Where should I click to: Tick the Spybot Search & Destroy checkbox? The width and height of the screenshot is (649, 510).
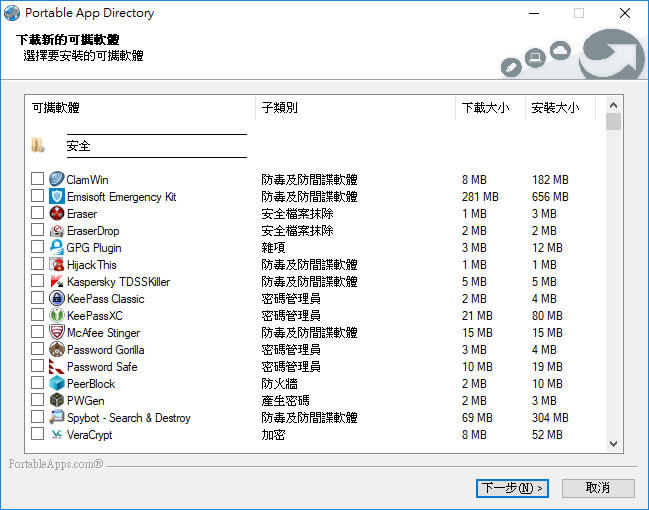pos(37,416)
